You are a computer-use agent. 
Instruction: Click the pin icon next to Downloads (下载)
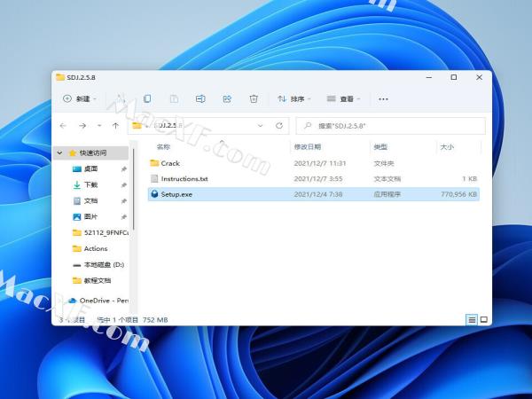124,185
